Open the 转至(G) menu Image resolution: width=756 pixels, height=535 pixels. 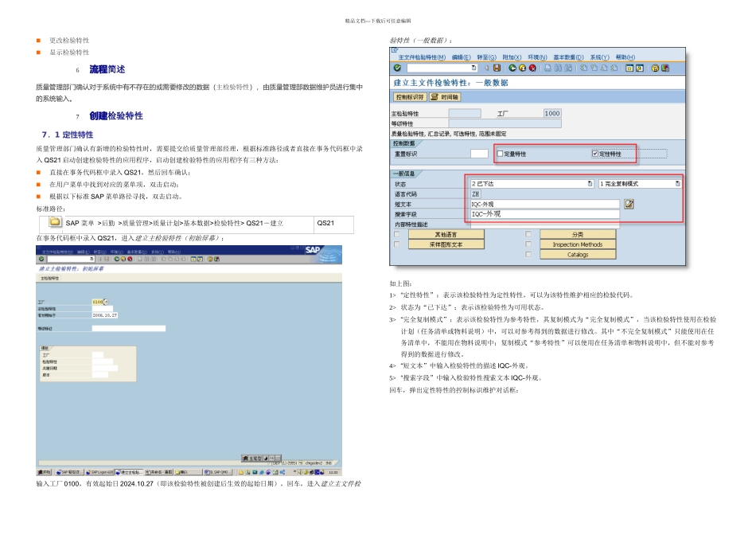[x=486, y=57]
